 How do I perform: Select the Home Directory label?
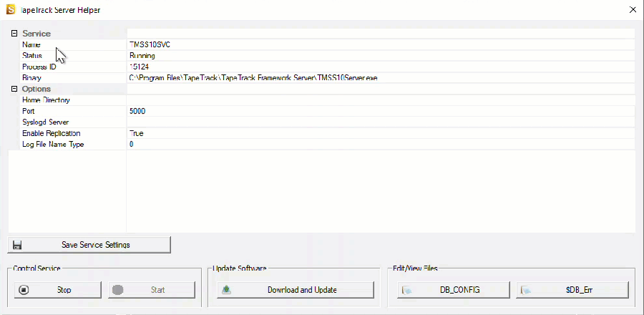point(46,100)
